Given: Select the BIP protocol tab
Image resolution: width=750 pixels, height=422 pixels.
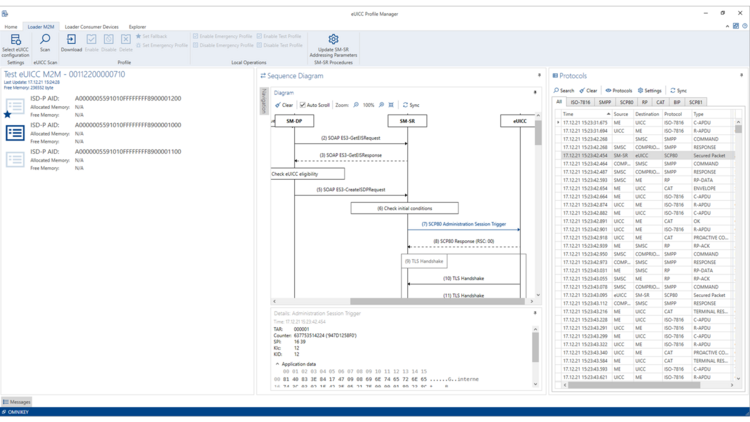Looking at the screenshot, I should tap(676, 102).
